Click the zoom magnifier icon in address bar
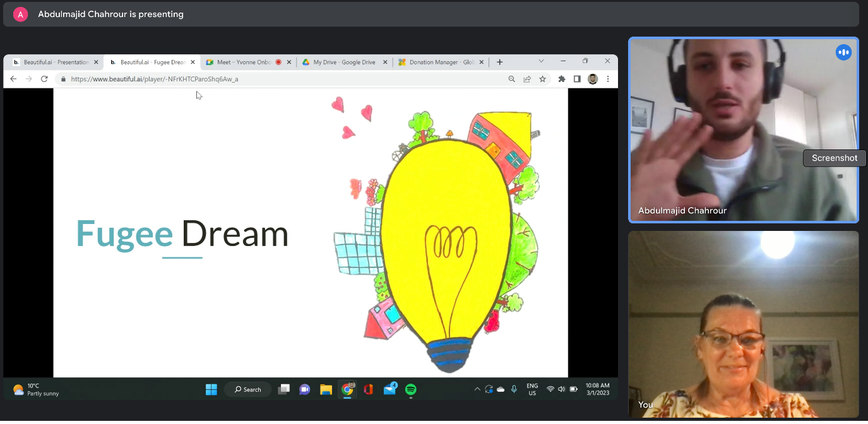Image resolution: width=868 pixels, height=424 pixels. pos(512,79)
